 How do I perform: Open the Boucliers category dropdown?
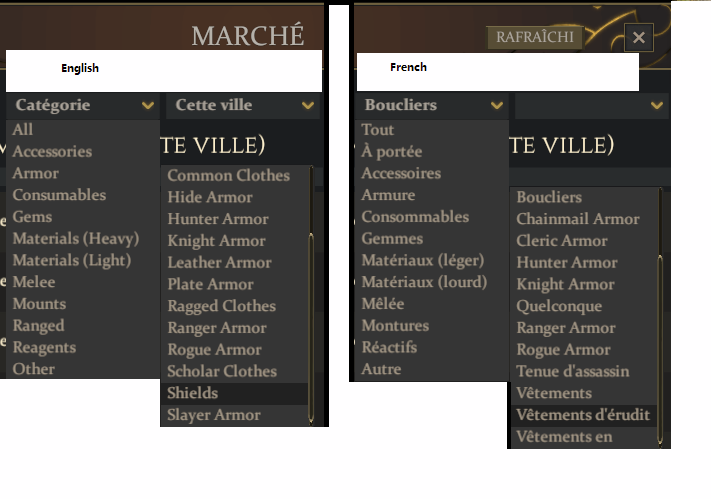pos(432,105)
